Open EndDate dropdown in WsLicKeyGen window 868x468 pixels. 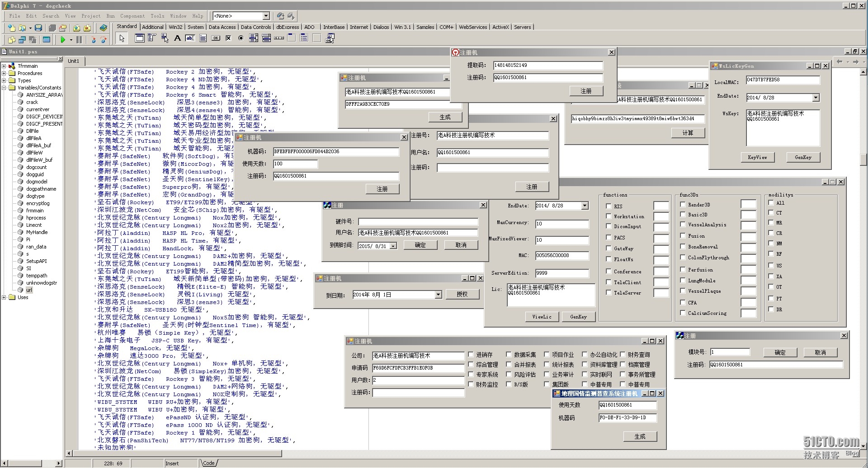(x=816, y=98)
